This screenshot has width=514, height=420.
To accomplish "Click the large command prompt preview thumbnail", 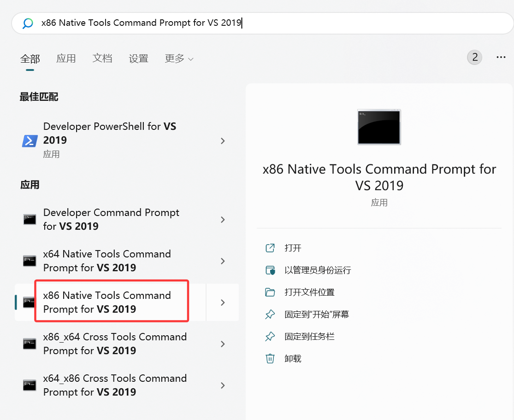I will [379, 127].
